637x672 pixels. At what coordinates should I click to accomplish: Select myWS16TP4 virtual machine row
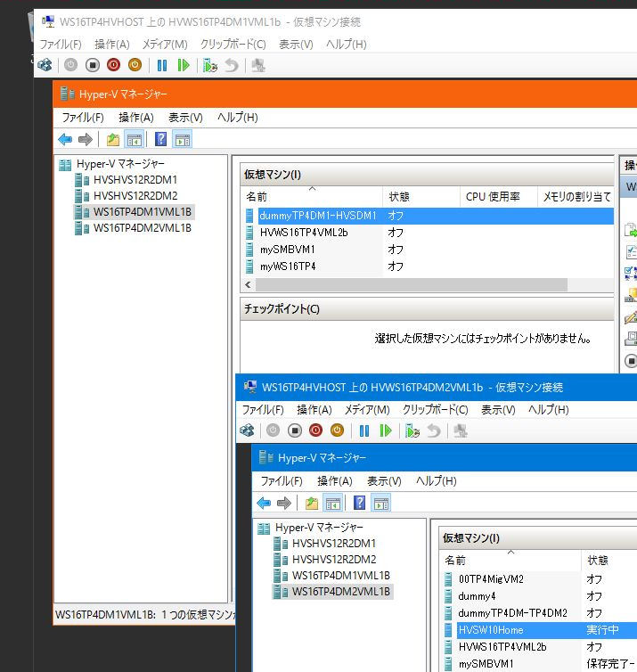429,266
